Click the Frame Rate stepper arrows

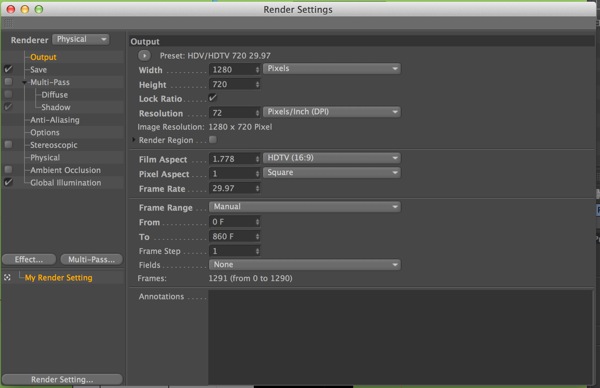257,188
